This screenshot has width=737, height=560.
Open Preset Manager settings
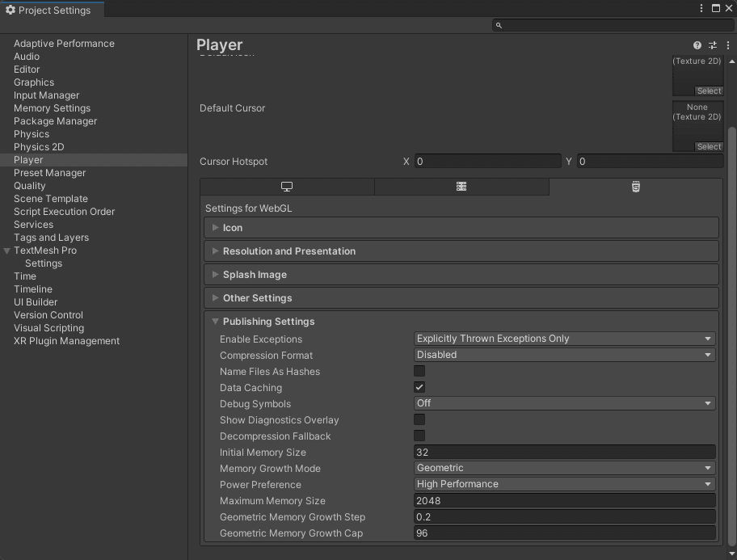pyautogui.click(x=49, y=173)
